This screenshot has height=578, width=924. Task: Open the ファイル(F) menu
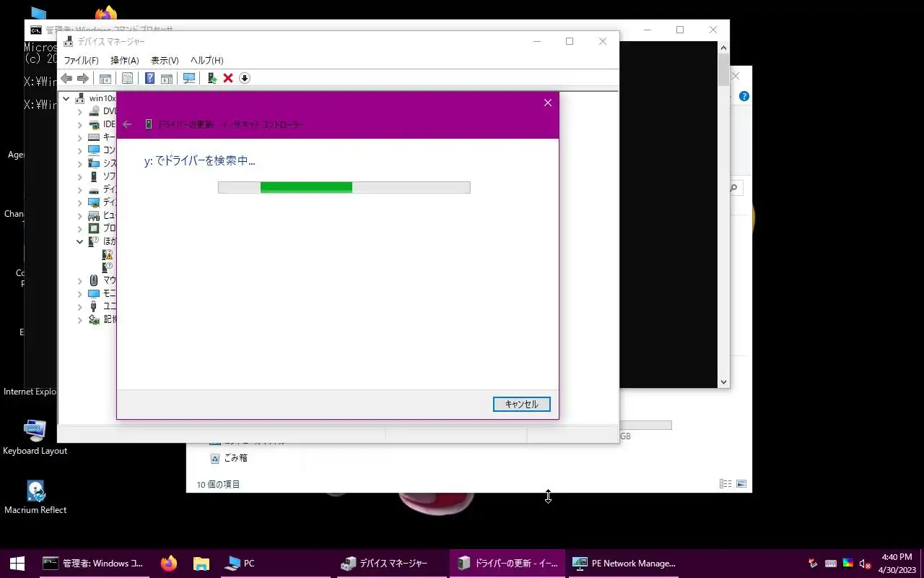(x=81, y=61)
